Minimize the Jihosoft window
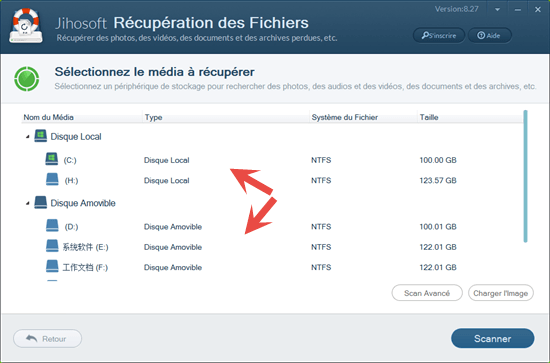The image size is (550, 363). point(518,10)
